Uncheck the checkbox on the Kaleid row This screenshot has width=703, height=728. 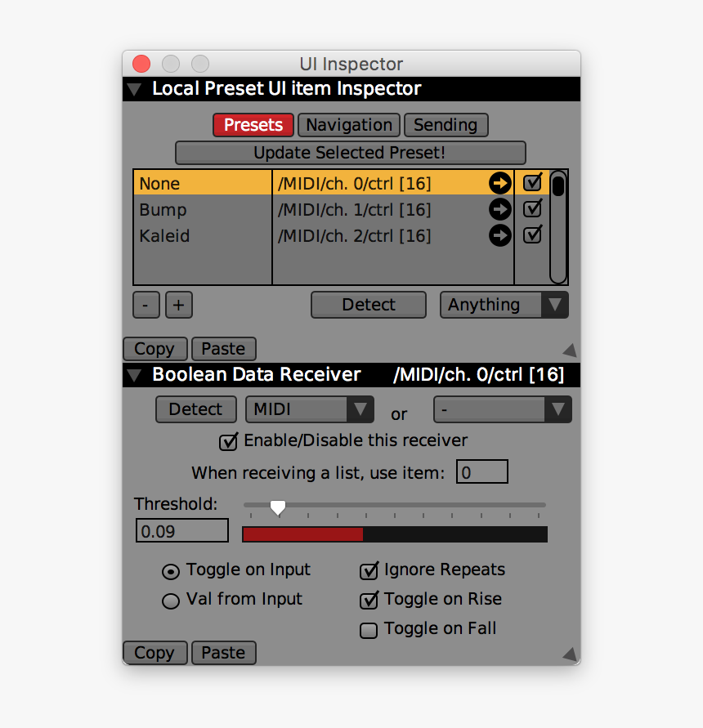tap(532, 235)
